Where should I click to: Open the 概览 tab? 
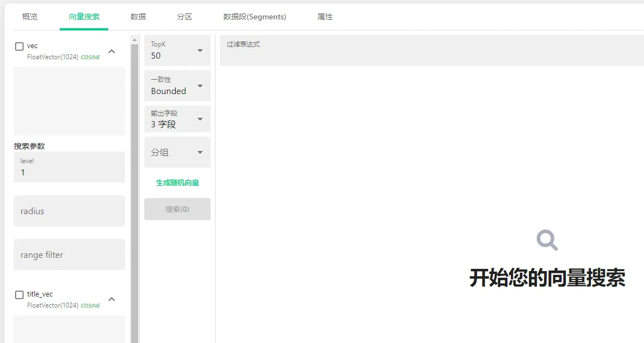coord(29,17)
